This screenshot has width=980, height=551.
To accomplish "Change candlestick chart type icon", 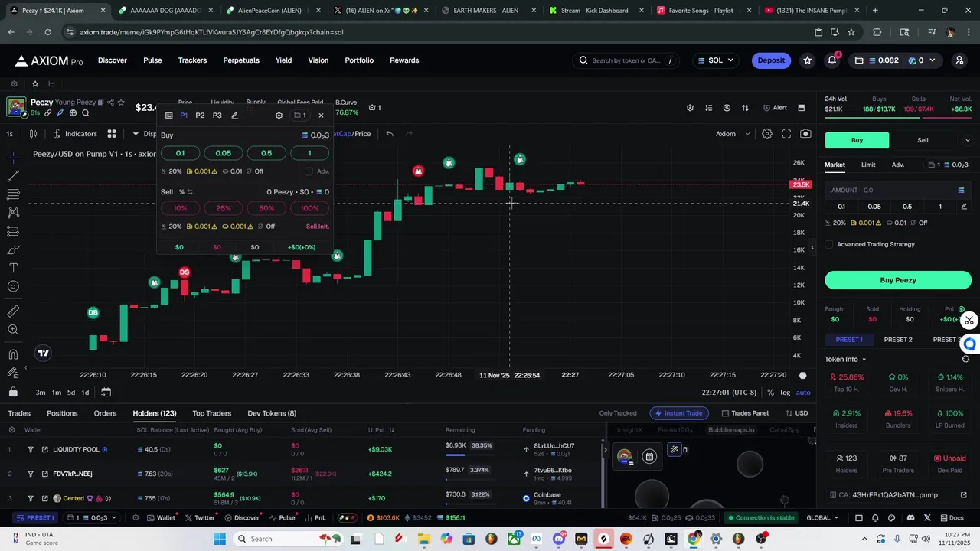I will pos(33,134).
